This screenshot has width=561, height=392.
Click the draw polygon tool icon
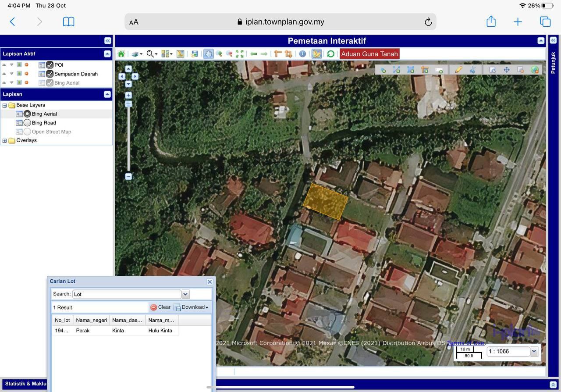tap(411, 70)
